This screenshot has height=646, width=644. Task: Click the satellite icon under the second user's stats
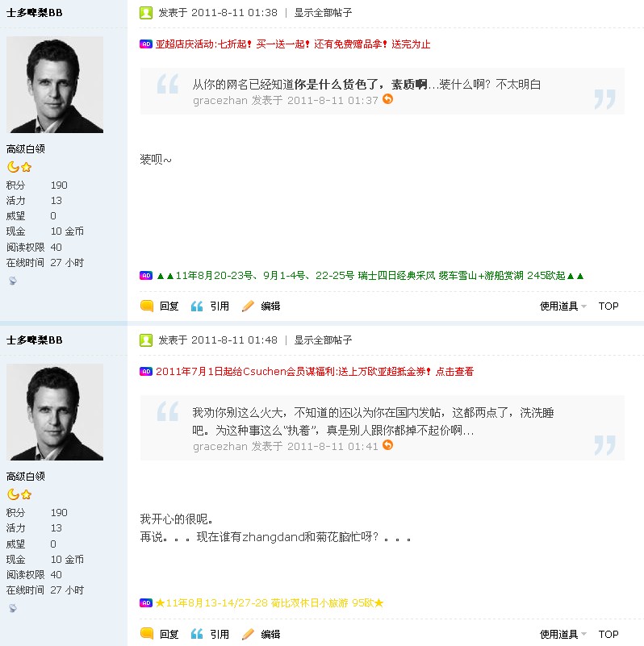pyautogui.click(x=13, y=607)
